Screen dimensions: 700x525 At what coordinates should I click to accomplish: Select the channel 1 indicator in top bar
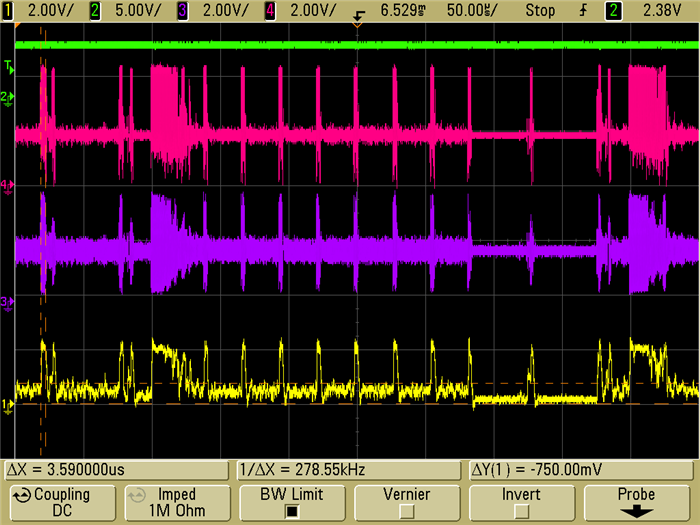coord(8,11)
